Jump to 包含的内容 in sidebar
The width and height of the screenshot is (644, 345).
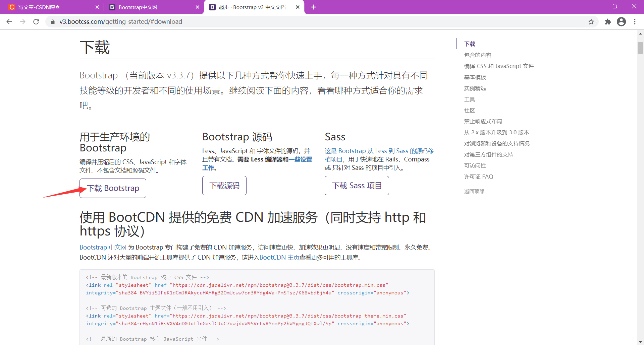coord(478,55)
